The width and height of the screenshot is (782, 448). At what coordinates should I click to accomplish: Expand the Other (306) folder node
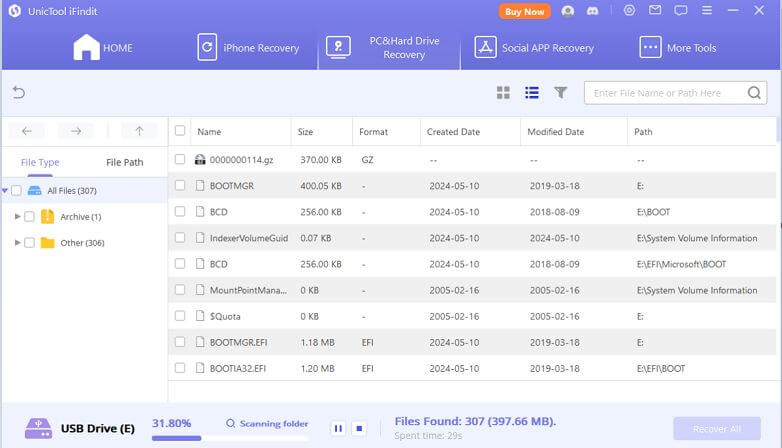[17, 242]
